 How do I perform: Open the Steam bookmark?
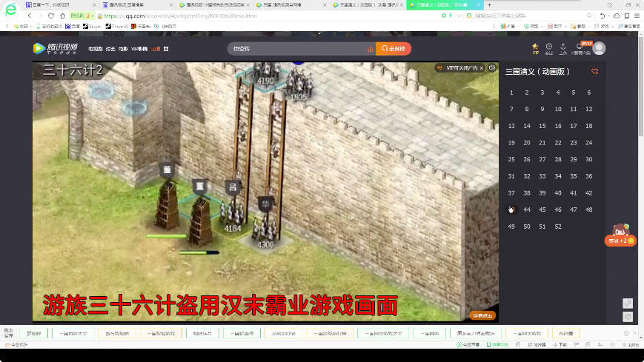[92, 26]
